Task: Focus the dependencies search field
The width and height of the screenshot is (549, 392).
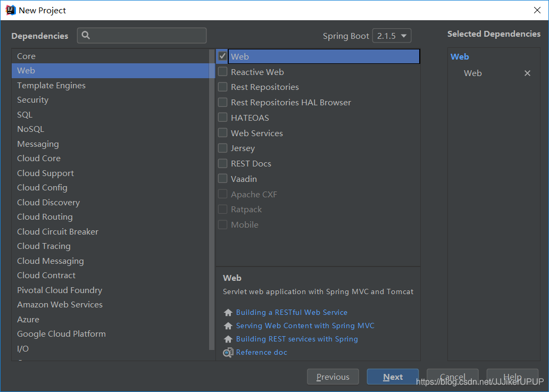Action: [142, 35]
